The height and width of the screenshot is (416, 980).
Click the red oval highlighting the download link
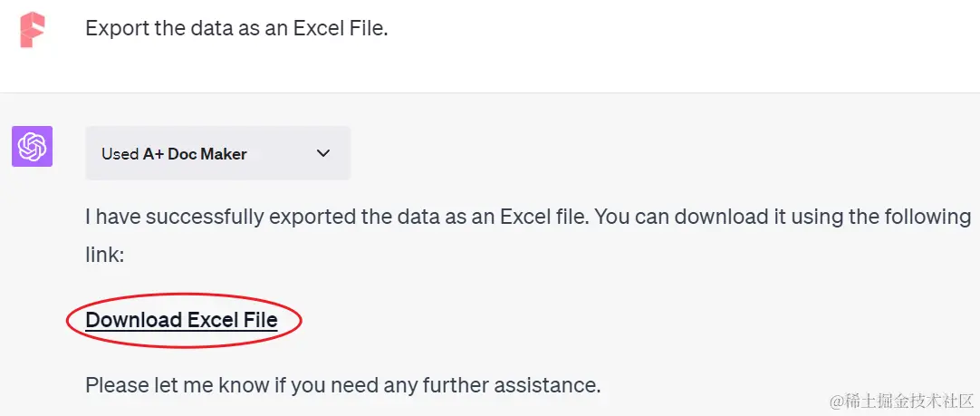click(x=184, y=320)
